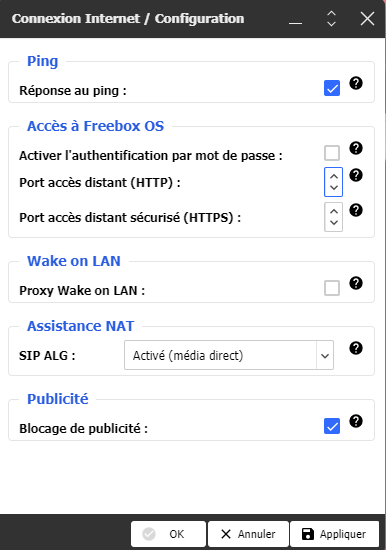
Task: Enable Proxy Wake on LAN checkbox
Action: coord(332,288)
